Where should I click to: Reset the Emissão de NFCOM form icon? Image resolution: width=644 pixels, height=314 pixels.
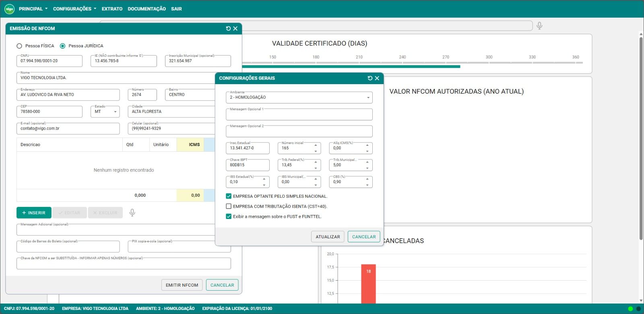click(228, 29)
